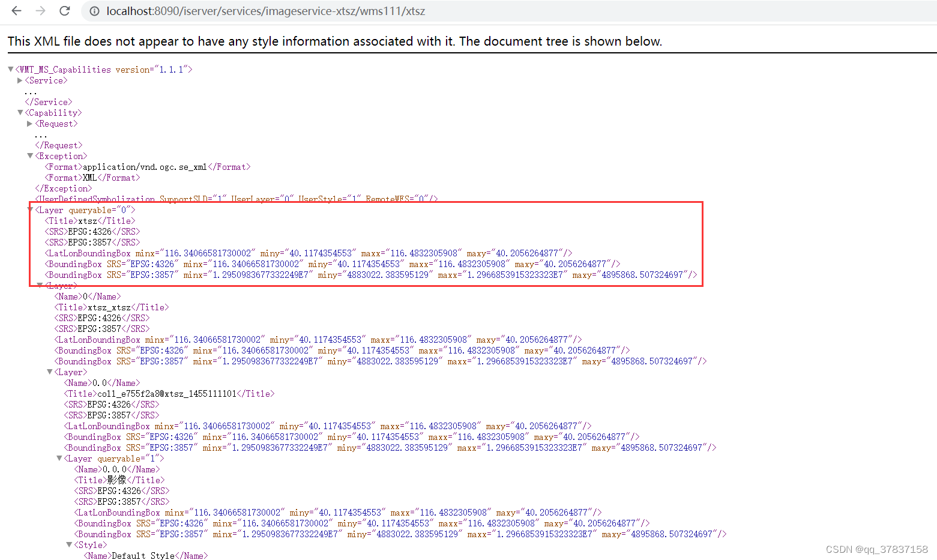Click SRS EPSG:4326 under Title xtsz
This screenshot has height=560, width=937.
click(x=92, y=232)
